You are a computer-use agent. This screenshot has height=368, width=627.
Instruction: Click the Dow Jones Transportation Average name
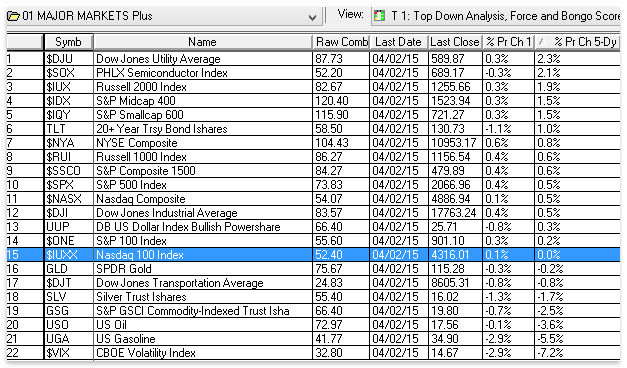180,283
